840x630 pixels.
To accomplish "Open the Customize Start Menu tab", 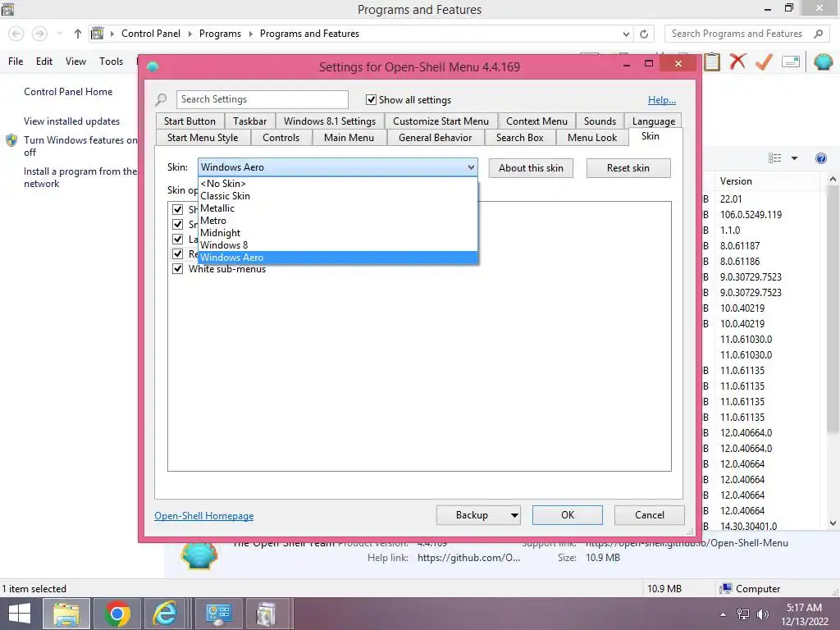I will (x=441, y=121).
